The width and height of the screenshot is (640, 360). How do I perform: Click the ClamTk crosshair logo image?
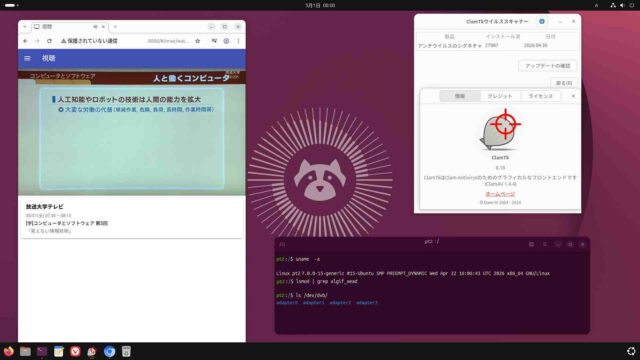500,130
